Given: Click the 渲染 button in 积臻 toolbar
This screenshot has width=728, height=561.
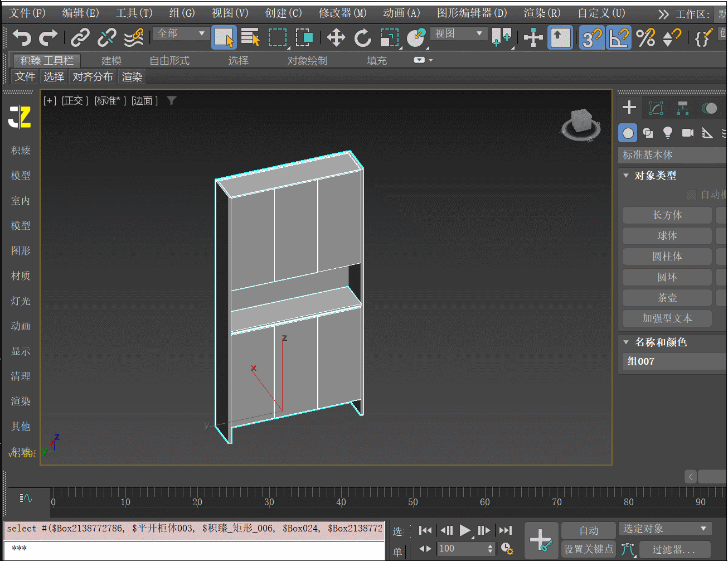Looking at the screenshot, I should pyautogui.click(x=132, y=76).
